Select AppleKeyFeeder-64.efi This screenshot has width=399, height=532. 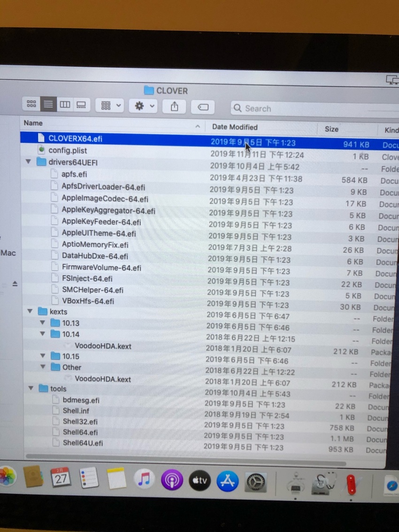(101, 222)
